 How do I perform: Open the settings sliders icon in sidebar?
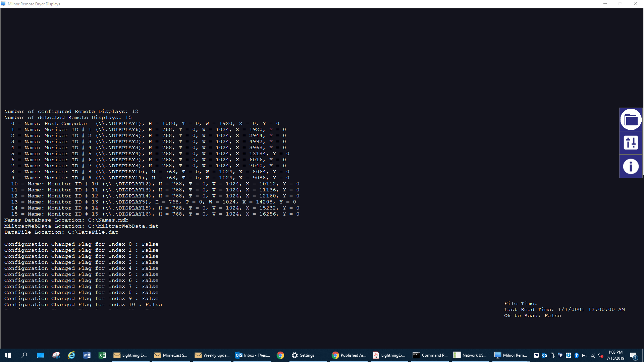[x=631, y=143]
